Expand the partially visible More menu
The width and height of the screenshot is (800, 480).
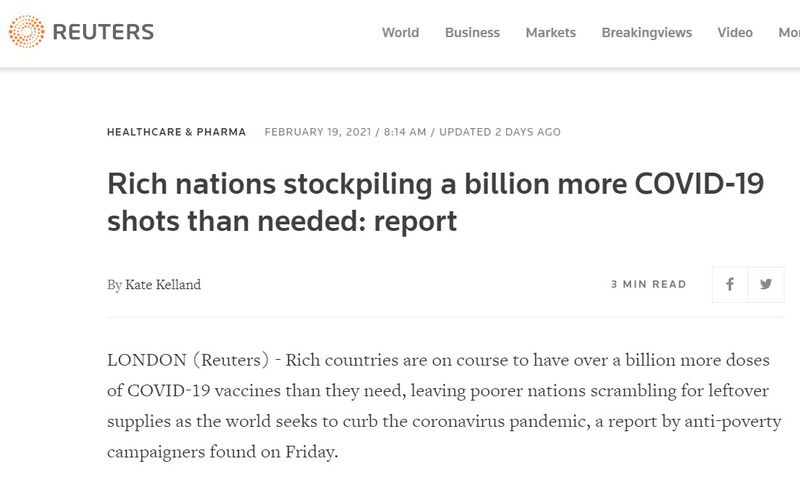(789, 33)
